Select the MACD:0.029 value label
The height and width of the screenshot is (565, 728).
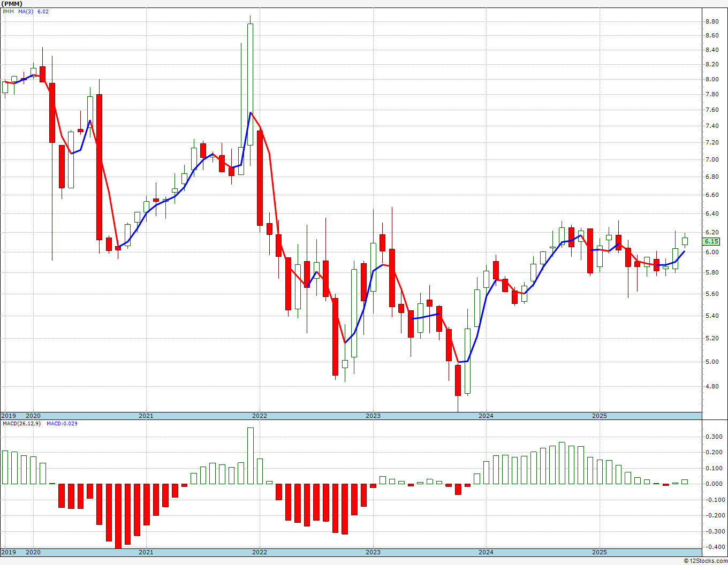pyautogui.click(x=62, y=424)
